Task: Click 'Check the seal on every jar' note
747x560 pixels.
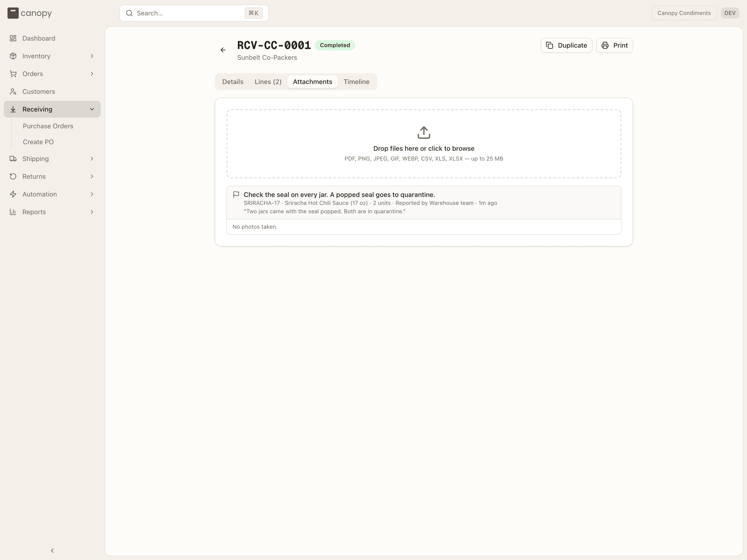Action: 339,194
